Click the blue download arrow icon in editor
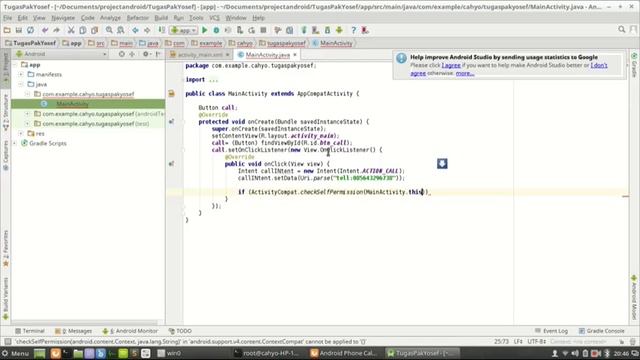Image resolution: width=640 pixels, height=360 pixels. pyautogui.click(x=442, y=164)
